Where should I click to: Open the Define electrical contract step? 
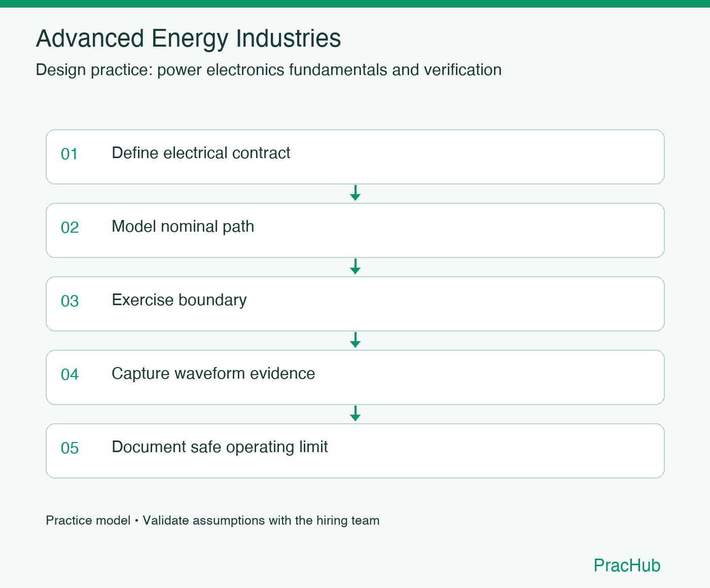tap(355, 157)
